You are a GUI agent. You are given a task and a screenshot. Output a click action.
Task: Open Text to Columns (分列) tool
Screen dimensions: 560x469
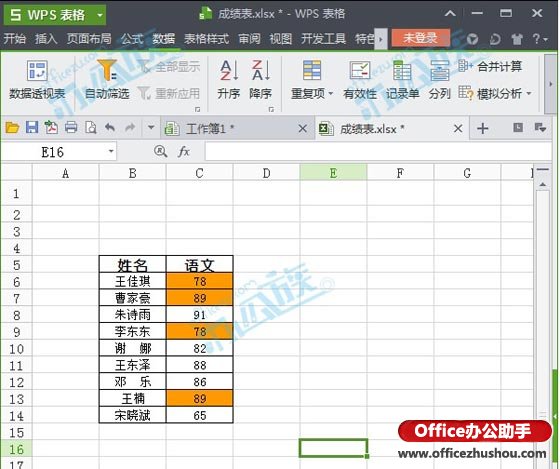[x=440, y=79]
